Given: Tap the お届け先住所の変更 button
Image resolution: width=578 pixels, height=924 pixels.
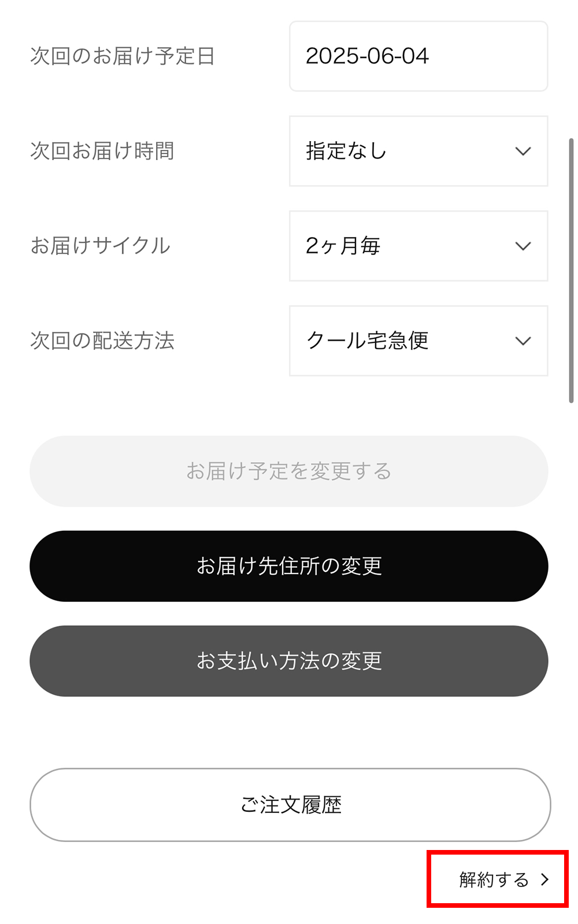Looking at the screenshot, I should [289, 566].
